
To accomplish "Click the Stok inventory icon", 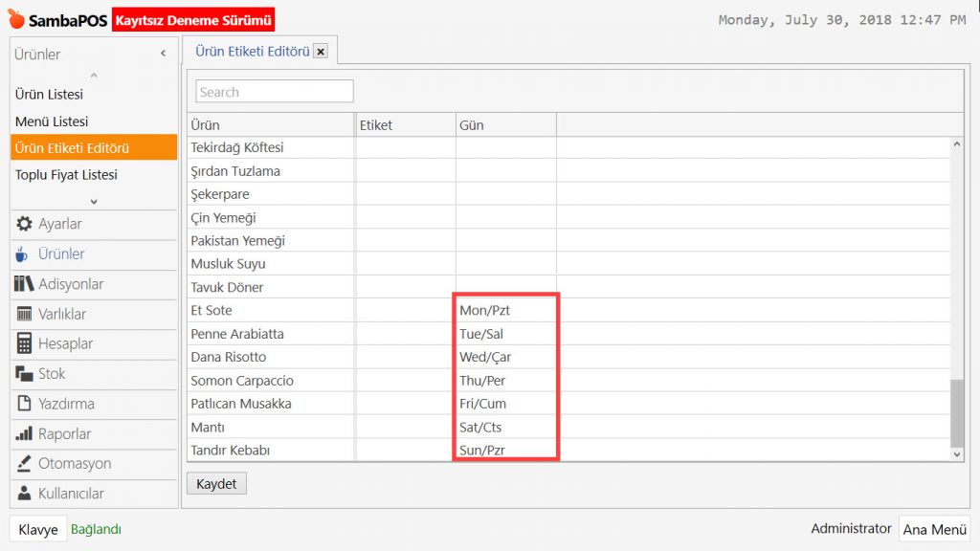I will (x=24, y=374).
